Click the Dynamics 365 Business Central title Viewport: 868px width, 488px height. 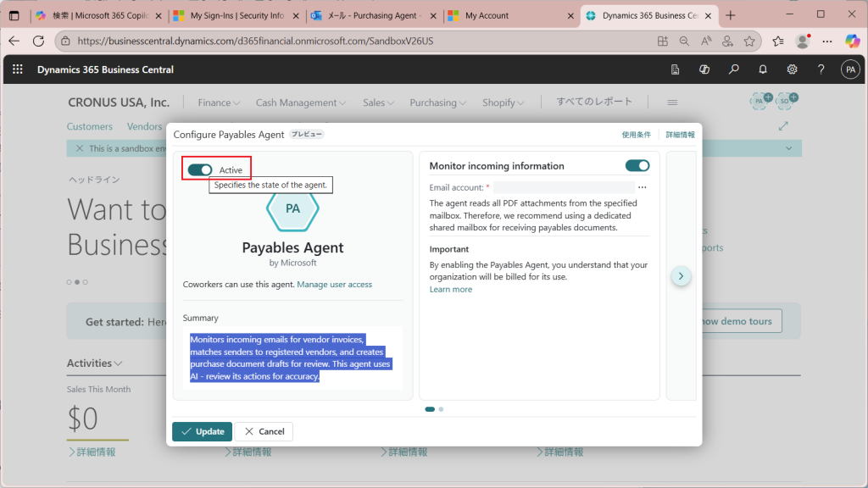(x=105, y=69)
